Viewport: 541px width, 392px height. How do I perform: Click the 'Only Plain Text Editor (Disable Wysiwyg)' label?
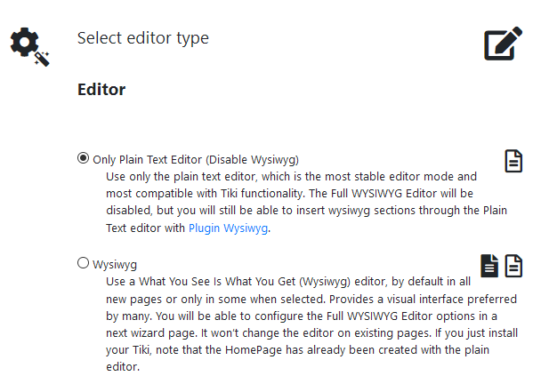coord(196,160)
